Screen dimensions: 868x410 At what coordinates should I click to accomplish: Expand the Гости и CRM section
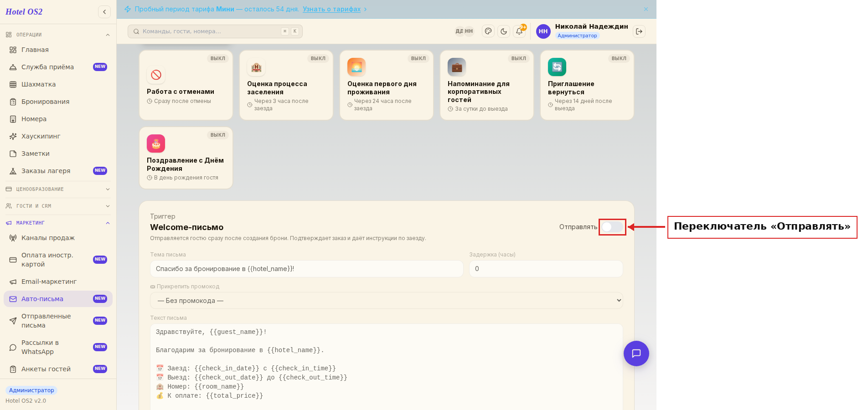(x=58, y=206)
